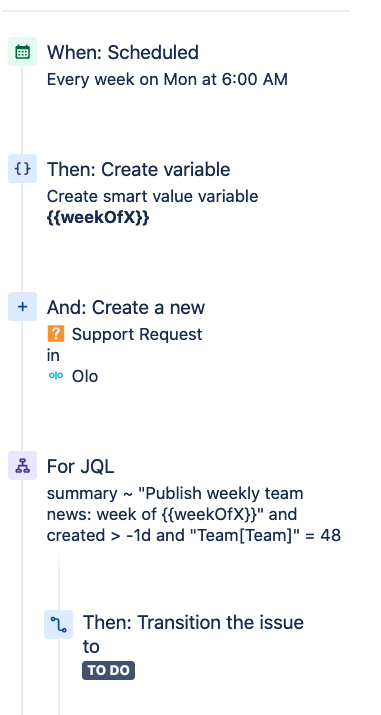Click the TO DO status lozenge
Viewport: 381px width, 715px height.
[x=108, y=670]
